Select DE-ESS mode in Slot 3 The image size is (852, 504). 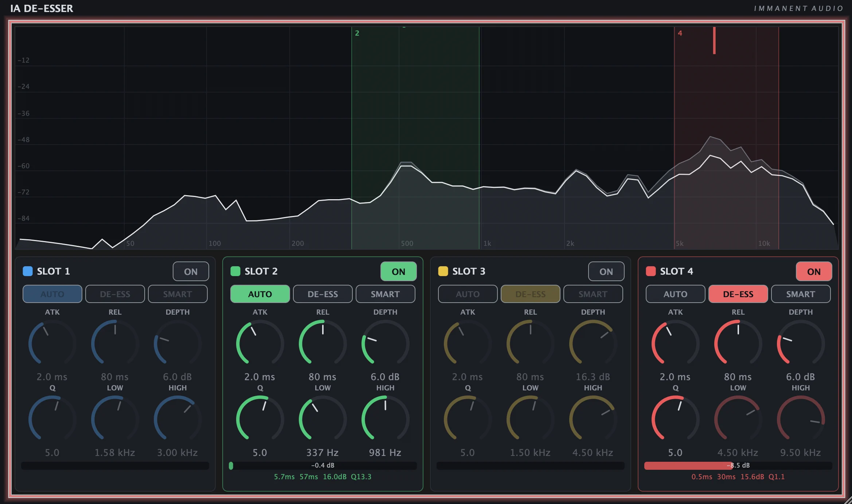tap(531, 294)
